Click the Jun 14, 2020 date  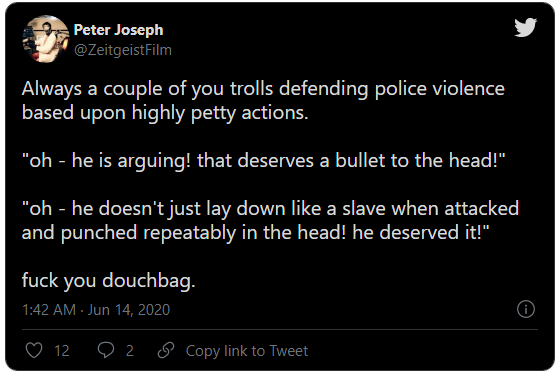tap(129, 310)
